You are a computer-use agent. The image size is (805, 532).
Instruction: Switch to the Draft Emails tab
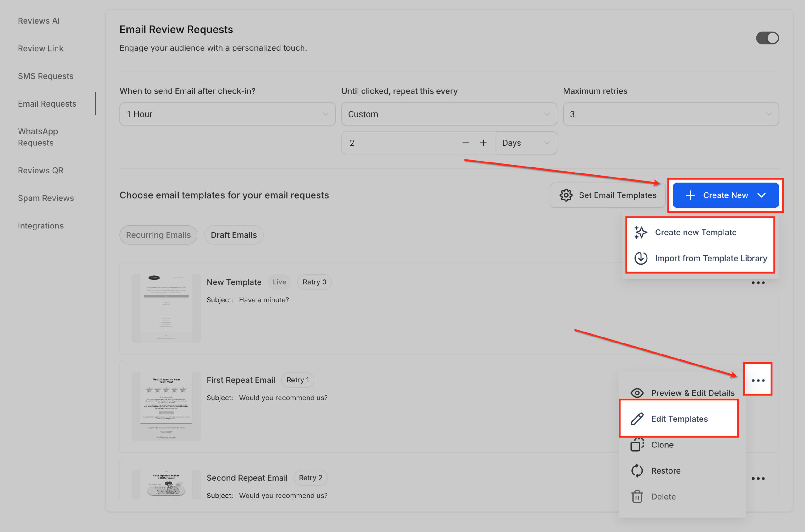(234, 234)
